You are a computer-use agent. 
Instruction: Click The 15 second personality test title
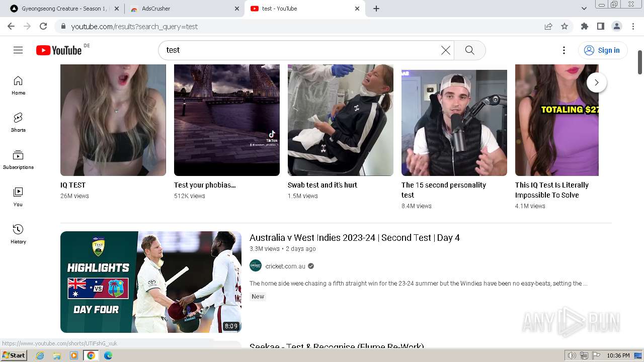444,190
